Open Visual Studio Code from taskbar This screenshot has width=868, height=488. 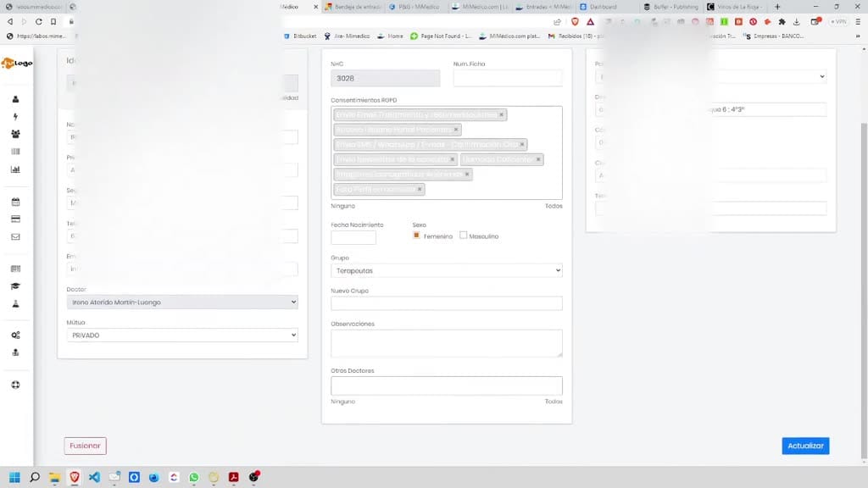tap(95, 477)
